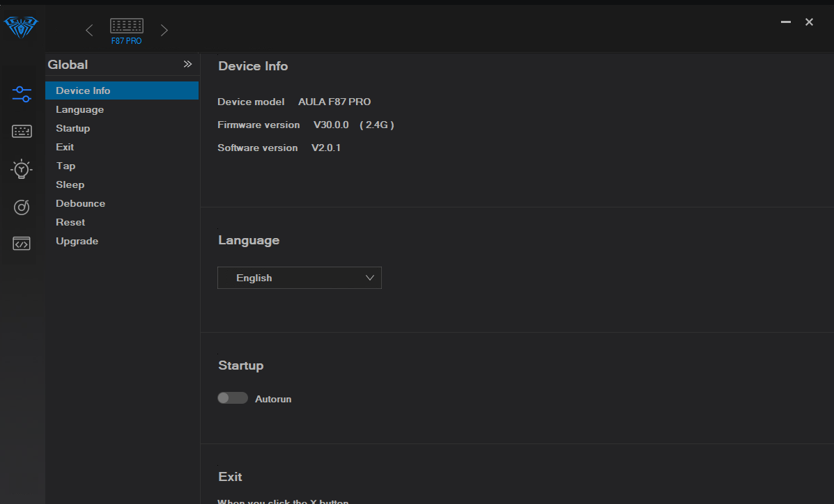Click the Global panel heading
The height and width of the screenshot is (504, 834).
pyautogui.click(x=68, y=64)
